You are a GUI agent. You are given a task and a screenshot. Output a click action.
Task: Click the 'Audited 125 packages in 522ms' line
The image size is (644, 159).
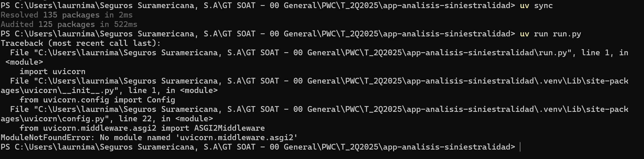pyautogui.click(x=69, y=24)
